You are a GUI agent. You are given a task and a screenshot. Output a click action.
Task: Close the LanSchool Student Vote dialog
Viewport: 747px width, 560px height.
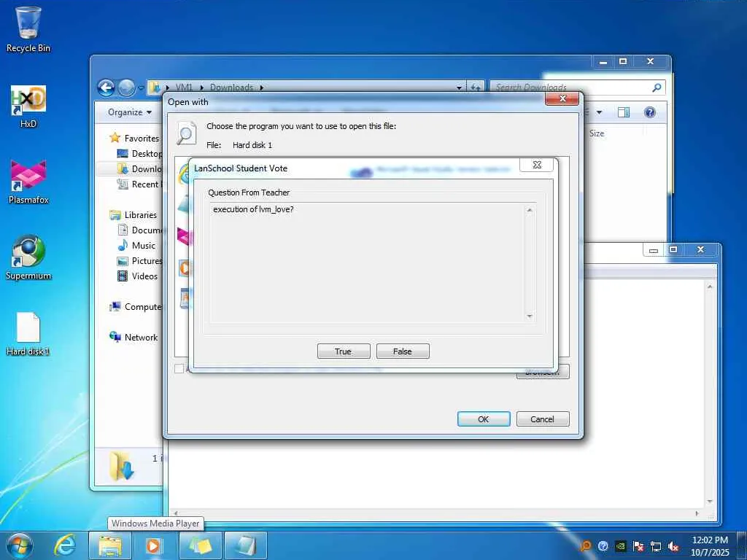click(537, 165)
